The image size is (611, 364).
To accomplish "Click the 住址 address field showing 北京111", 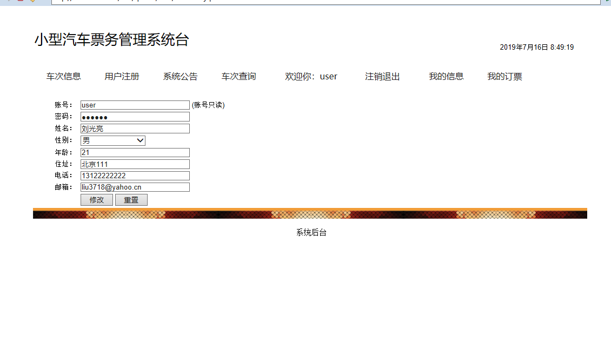I will [134, 164].
